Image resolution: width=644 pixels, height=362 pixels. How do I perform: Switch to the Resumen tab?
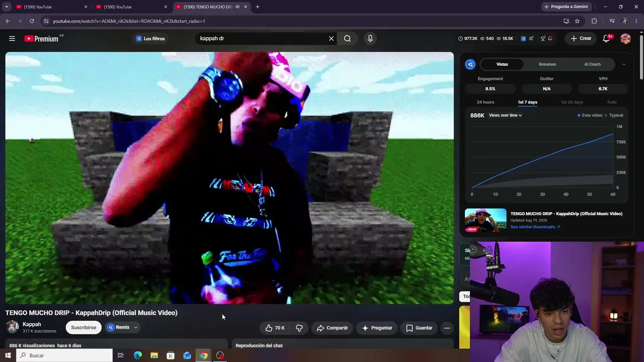tap(547, 64)
